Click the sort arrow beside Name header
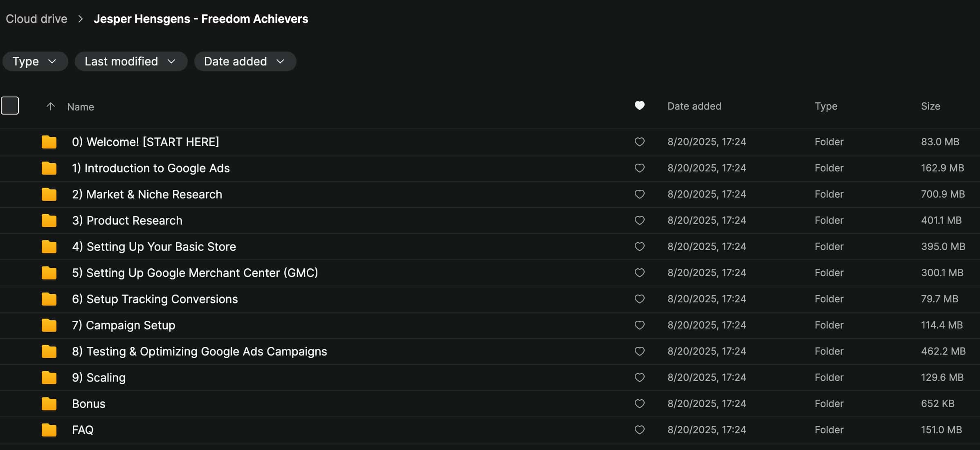This screenshot has height=450, width=980. pyautogui.click(x=50, y=107)
